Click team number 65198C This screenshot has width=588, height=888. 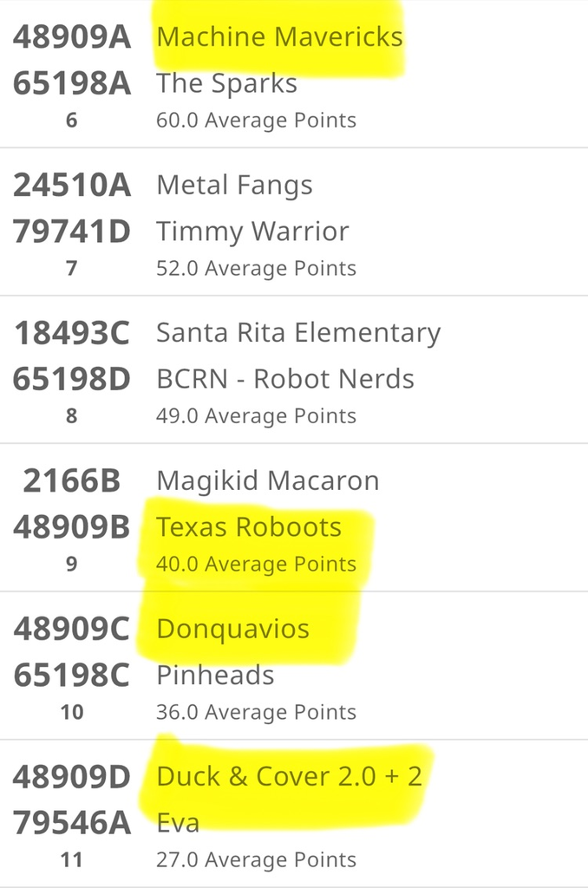[72, 676]
